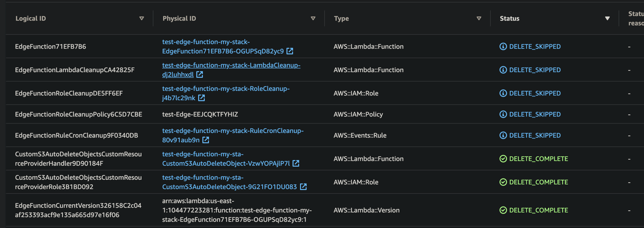644x228 pixels.
Task: Click DELETE_SKIPPED status for EdgeFunctionLambdaCleanupCA42825F
Action: pyautogui.click(x=535, y=70)
